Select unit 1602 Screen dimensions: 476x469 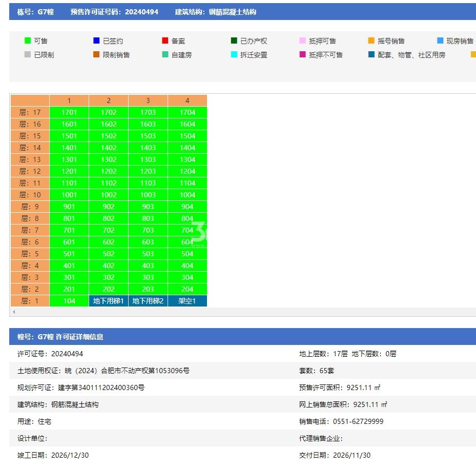pos(109,124)
